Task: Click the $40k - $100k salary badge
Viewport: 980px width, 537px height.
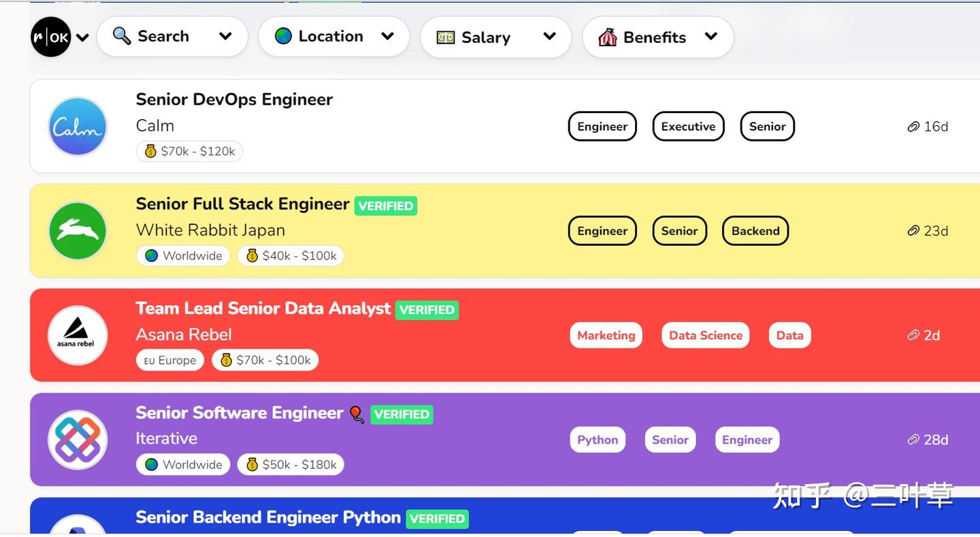Action: click(x=291, y=256)
